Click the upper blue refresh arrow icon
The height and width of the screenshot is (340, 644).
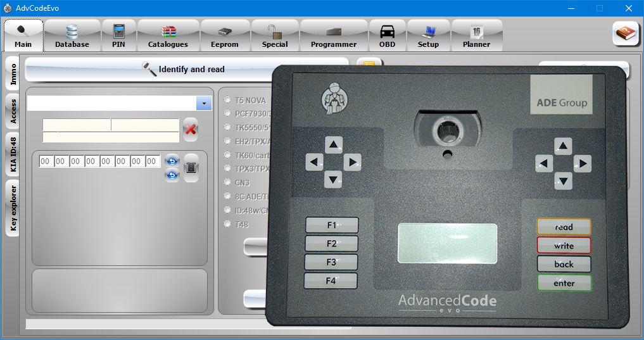tap(172, 161)
